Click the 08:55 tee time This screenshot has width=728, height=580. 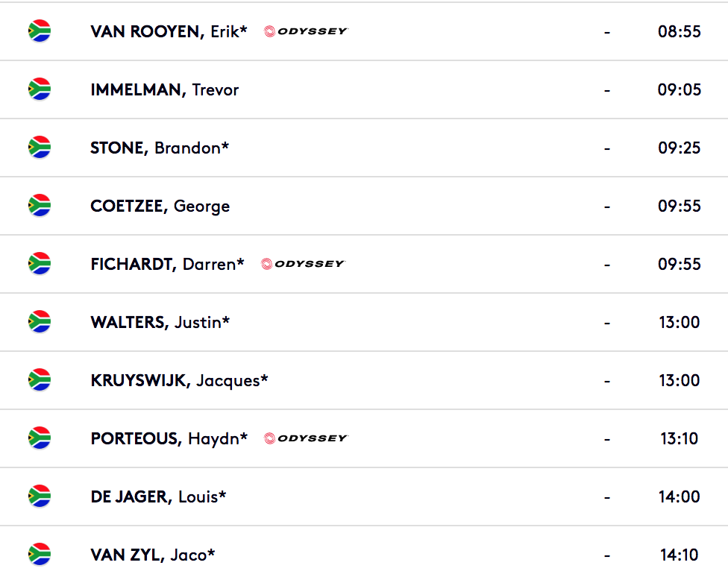click(680, 31)
